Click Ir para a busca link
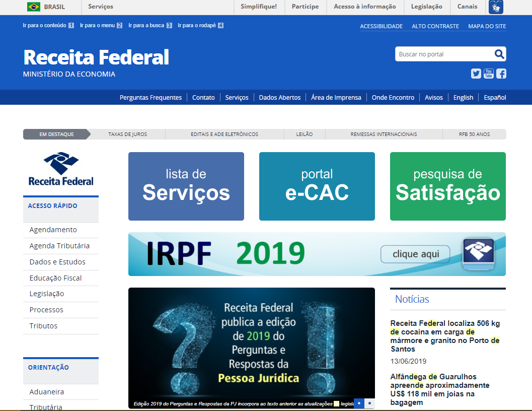The height and width of the screenshot is (411, 532). (x=150, y=26)
